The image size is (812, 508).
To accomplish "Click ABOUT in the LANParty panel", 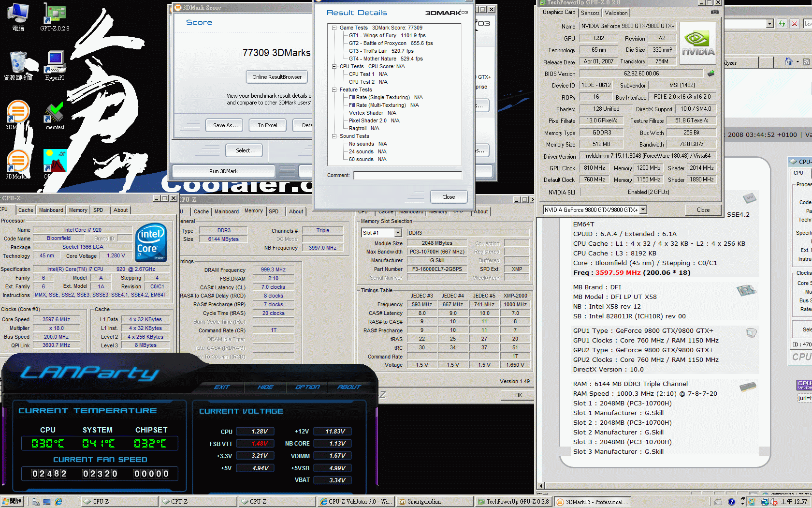I will [349, 387].
